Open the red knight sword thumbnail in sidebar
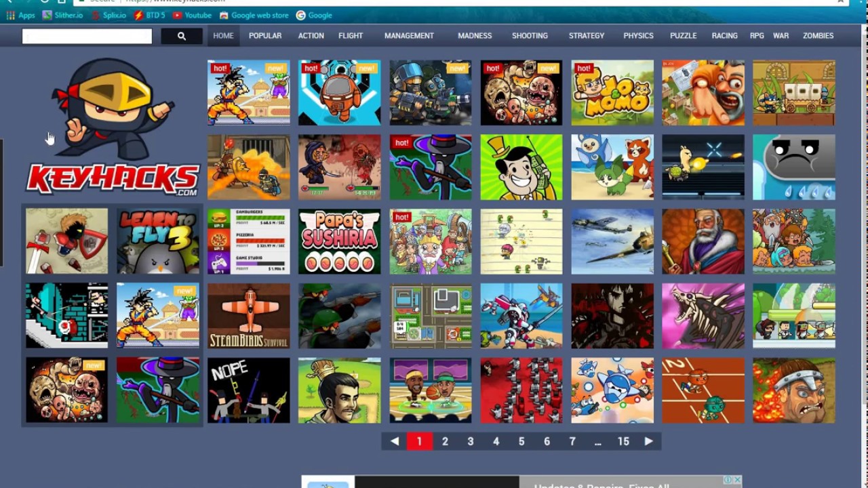Image resolution: width=868 pixels, height=488 pixels. [66, 241]
